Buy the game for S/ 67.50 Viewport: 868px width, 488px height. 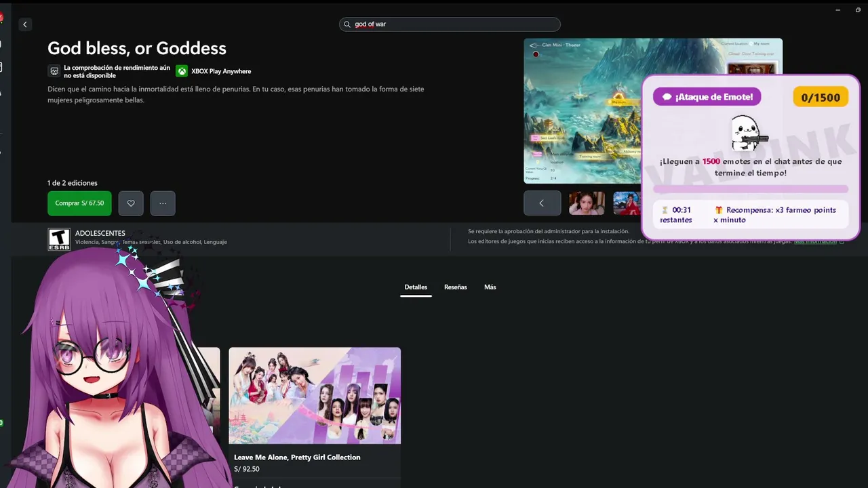79,203
